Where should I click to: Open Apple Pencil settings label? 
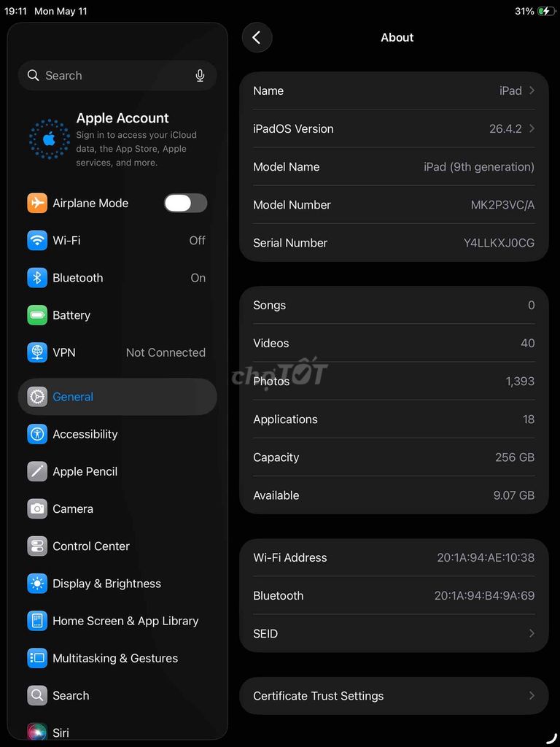point(85,471)
